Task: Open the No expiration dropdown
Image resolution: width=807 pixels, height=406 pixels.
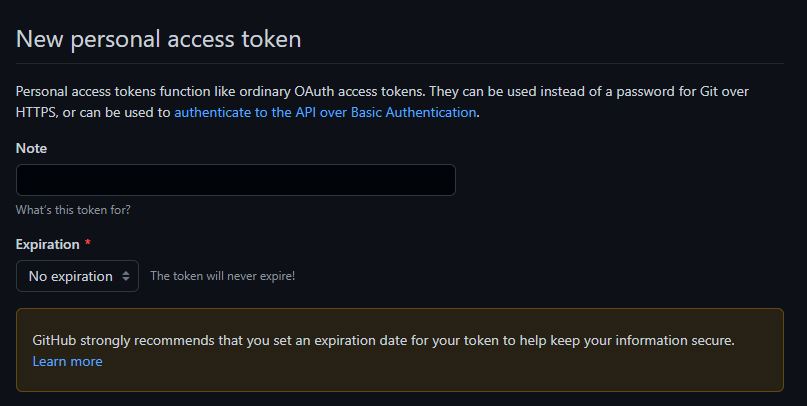Action: point(77,276)
